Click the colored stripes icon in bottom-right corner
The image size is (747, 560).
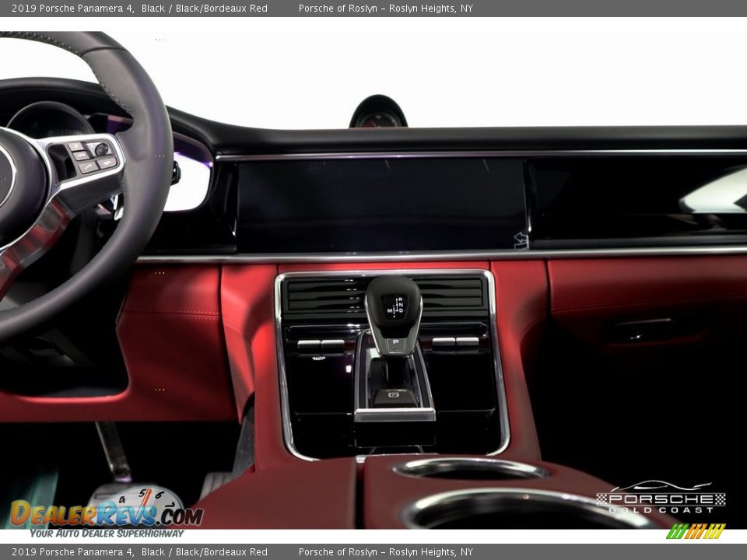click(x=696, y=531)
